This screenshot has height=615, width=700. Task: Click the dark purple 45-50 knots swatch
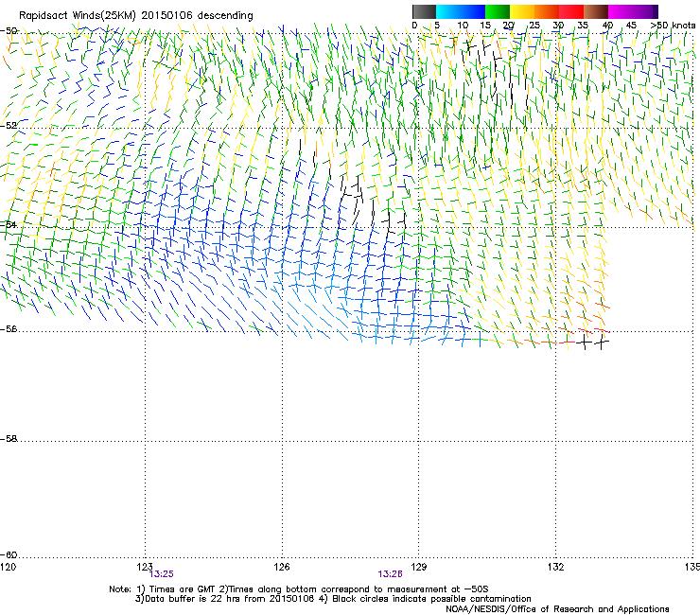tap(645, 11)
